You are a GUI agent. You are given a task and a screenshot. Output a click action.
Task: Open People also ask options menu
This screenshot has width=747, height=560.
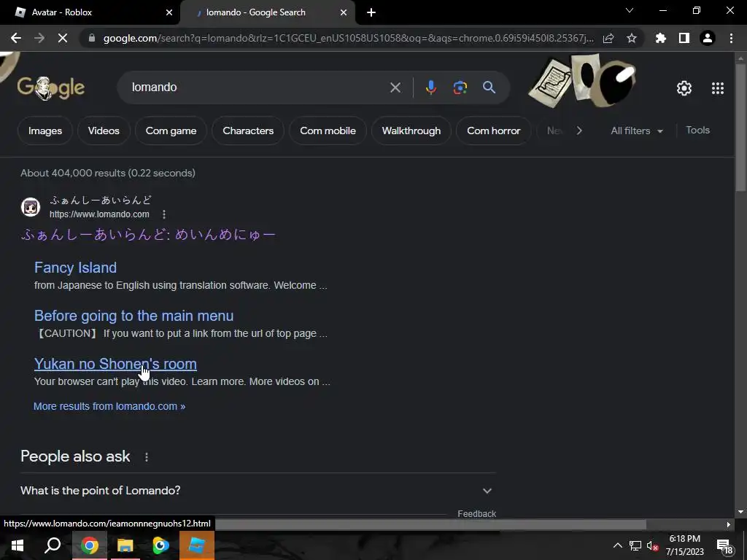[x=146, y=457]
